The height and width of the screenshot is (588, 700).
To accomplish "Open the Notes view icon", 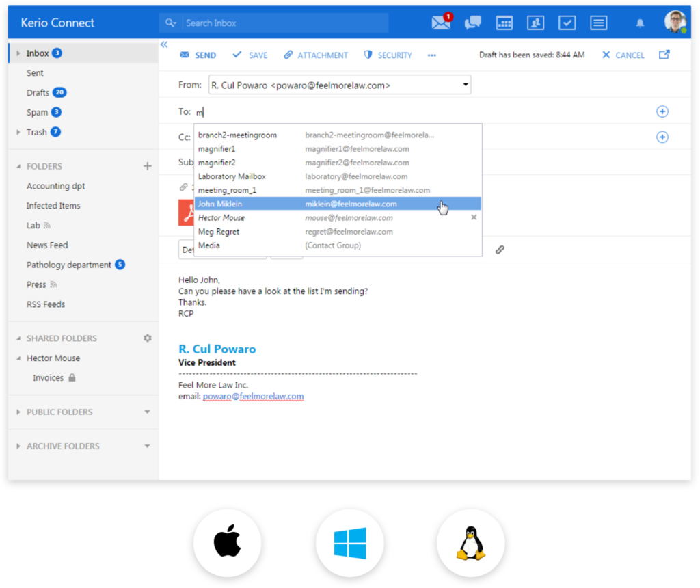I will point(598,23).
